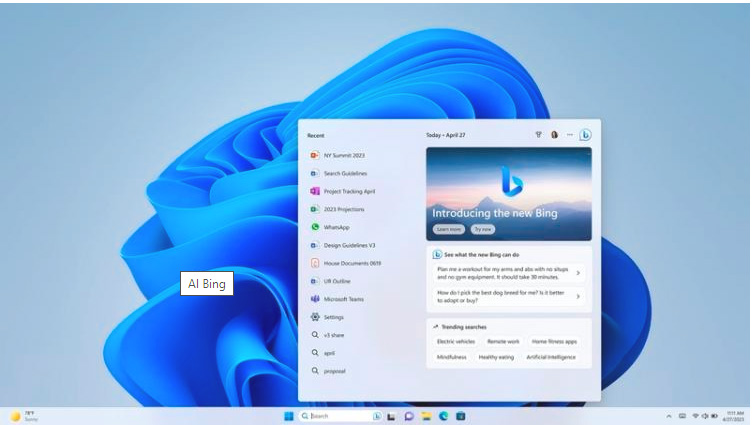The image size is (753, 425).
Task: Open NY Summit 2023 PowerPoint file icon
Action: [315, 155]
